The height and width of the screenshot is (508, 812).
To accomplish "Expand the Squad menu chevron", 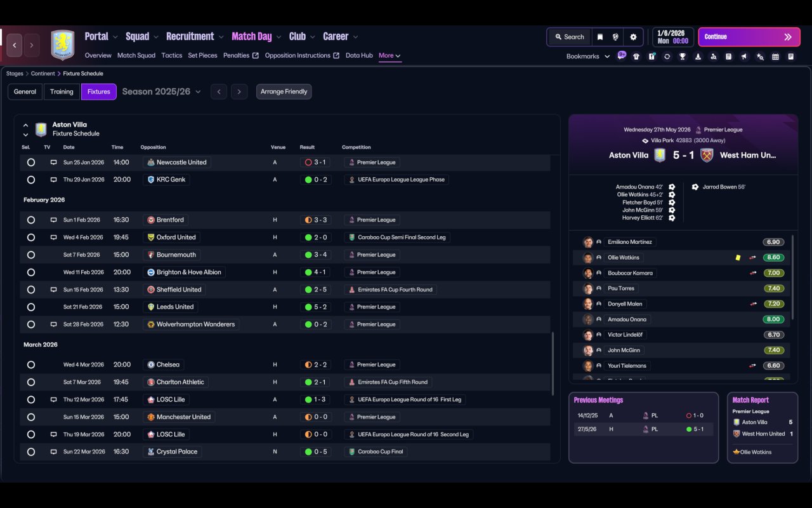I will pyautogui.click(x=156, y=37).
